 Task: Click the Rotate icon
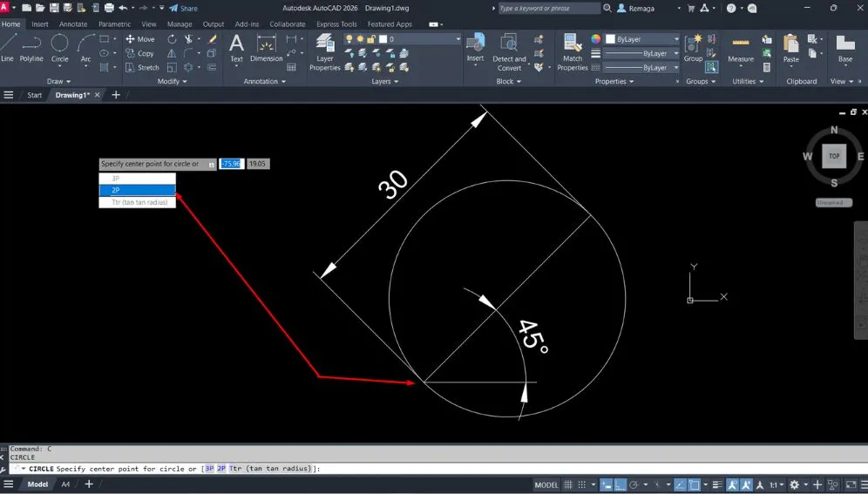coord(173,39)
